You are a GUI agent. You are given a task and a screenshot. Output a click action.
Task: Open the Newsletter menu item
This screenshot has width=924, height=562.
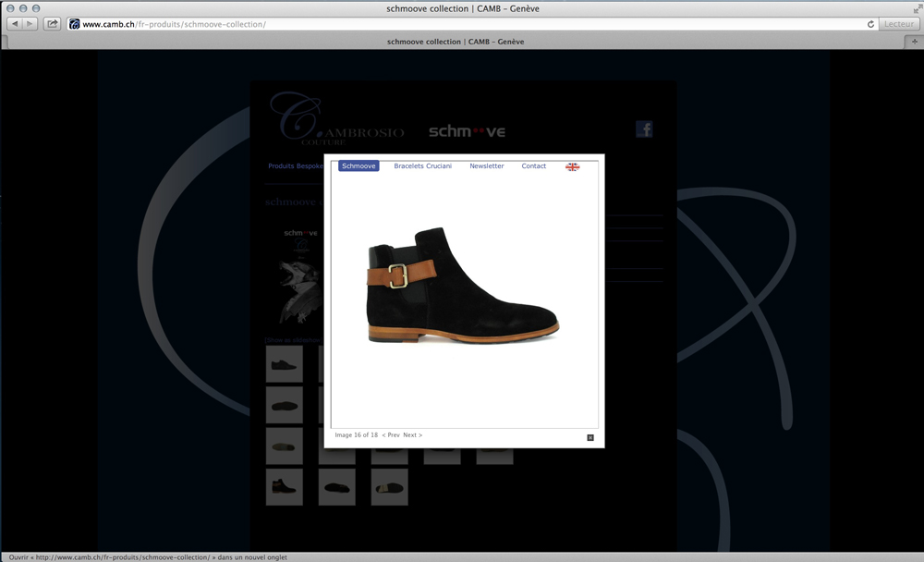[x=487, y=166]
